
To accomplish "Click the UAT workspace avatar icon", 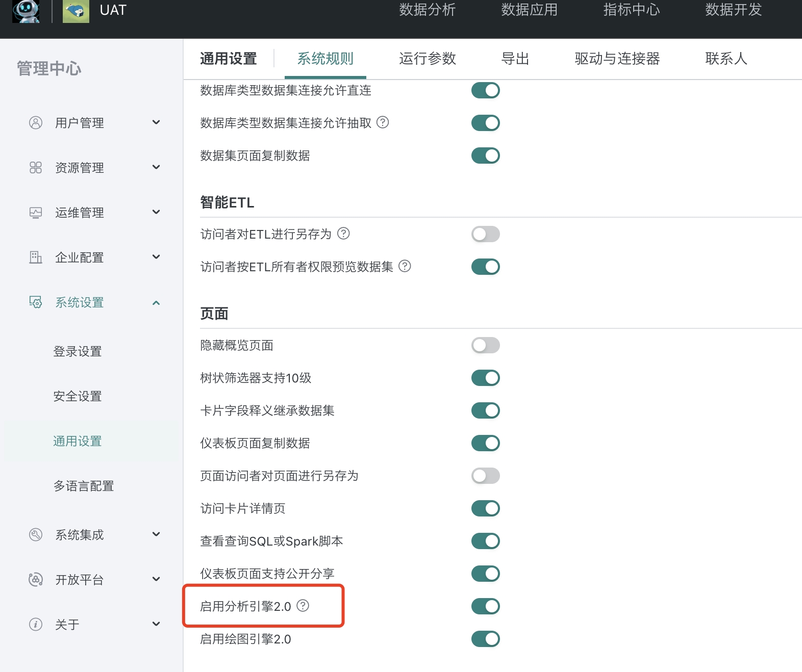I will [x=76, y=11].
